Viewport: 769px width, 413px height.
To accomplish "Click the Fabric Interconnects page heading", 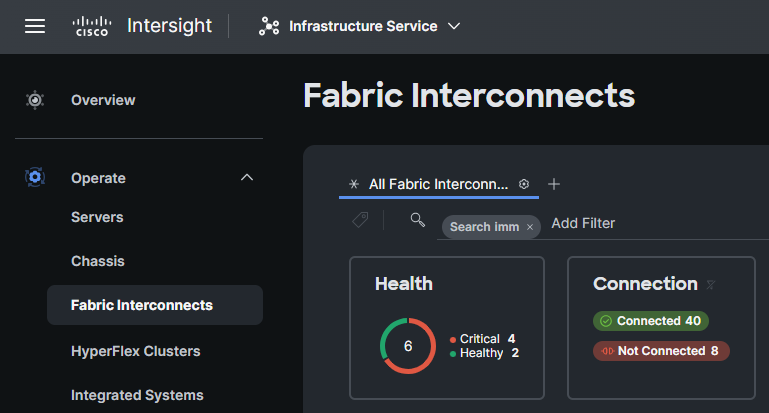I will (469, 95).
